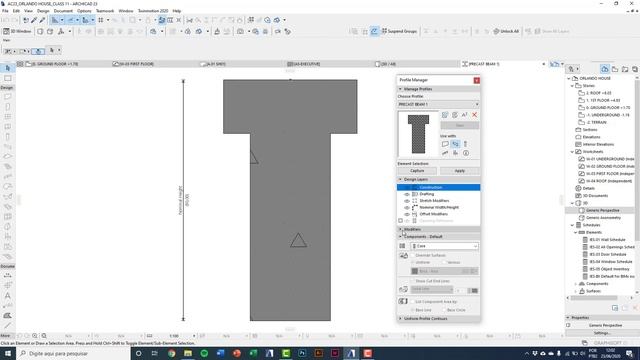This screenshot has height=360, width=640.
Task: Hide the Nominal Width/Height design layer
Action: (407, 207)
